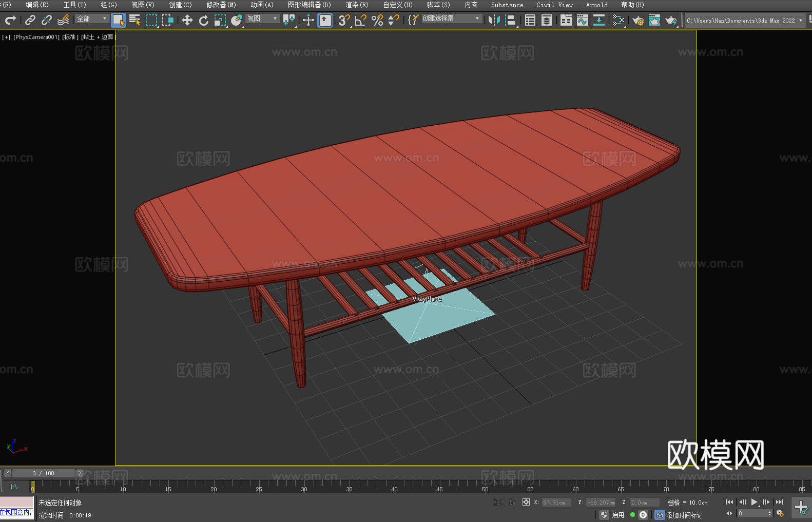The height and width of the screenshot is (522, 812).
Task: Click time slider previous frame arrow
Action: click(7, 473)
